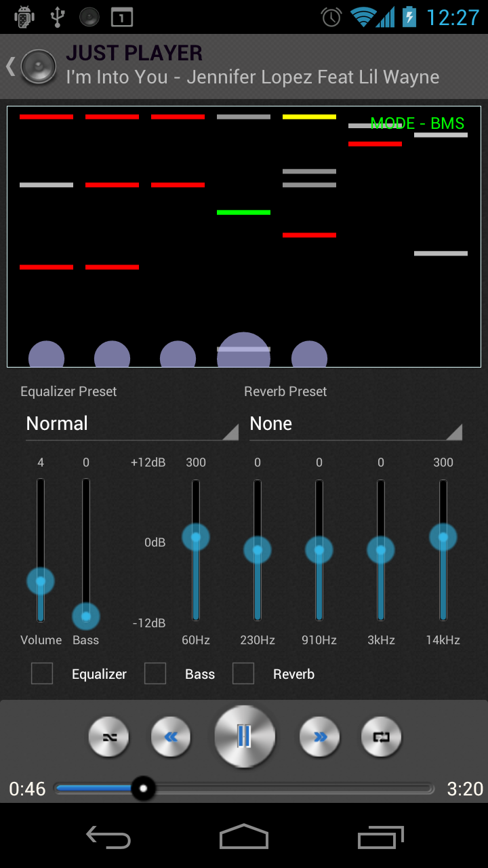Click the 3kHz band slider knob
Image resolution: width=488 pixels, height=868 pixels.
(x=381, y=550)
